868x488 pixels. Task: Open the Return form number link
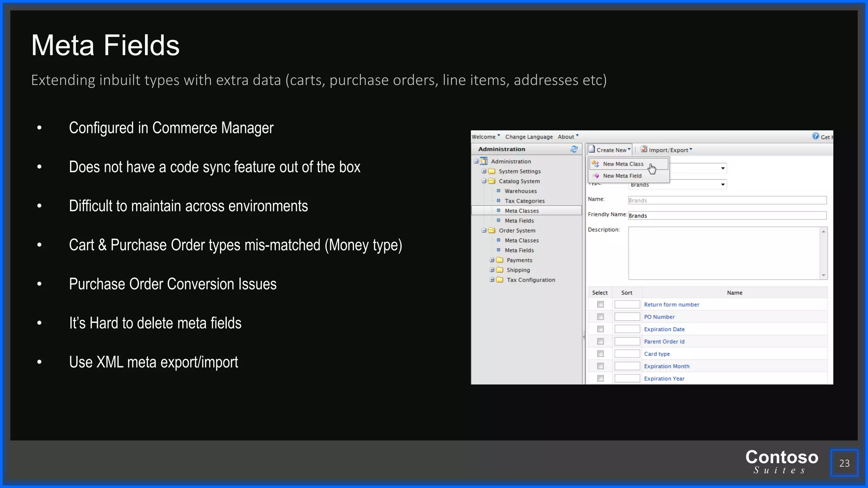pyautogui.click(x=671, y=305)
